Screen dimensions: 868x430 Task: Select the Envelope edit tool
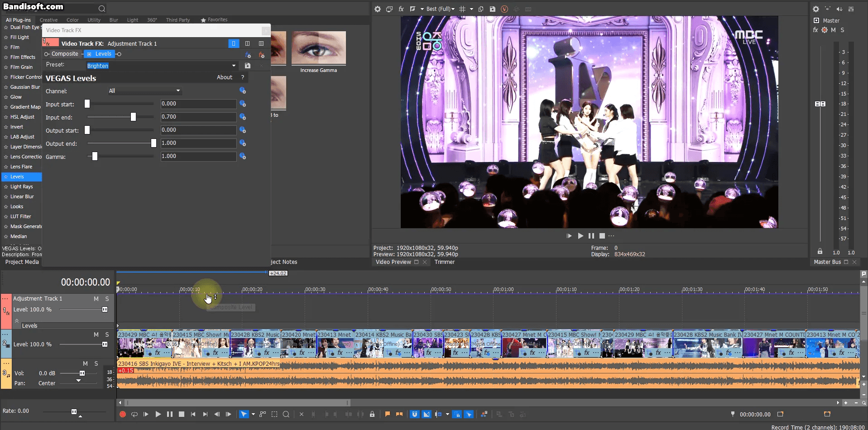(x=263, y=414)
